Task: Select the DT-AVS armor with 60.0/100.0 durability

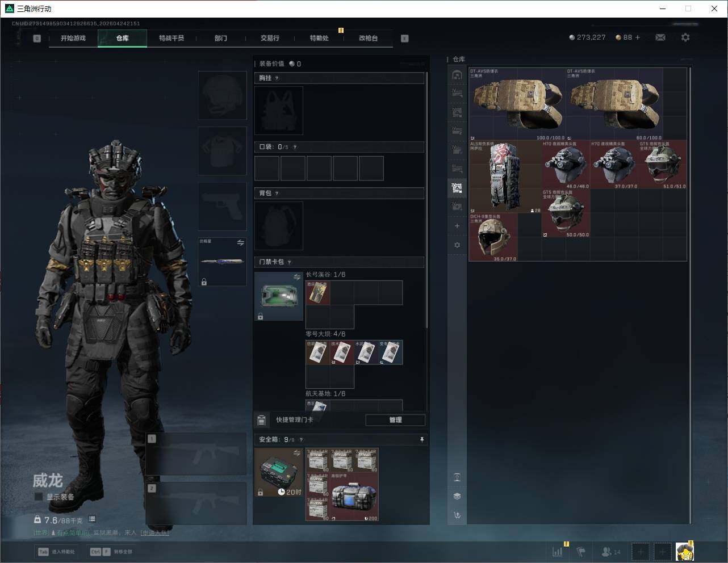Action: tap(614, 104)
